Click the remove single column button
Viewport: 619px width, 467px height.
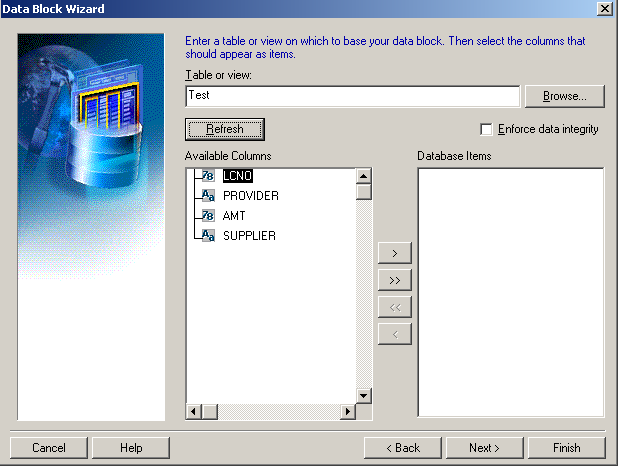coord(395,334)
